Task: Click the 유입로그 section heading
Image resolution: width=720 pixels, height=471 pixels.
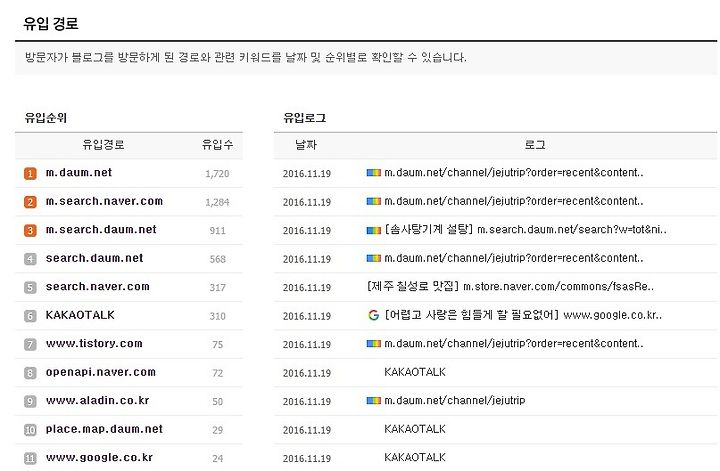Action: point(305,118)
